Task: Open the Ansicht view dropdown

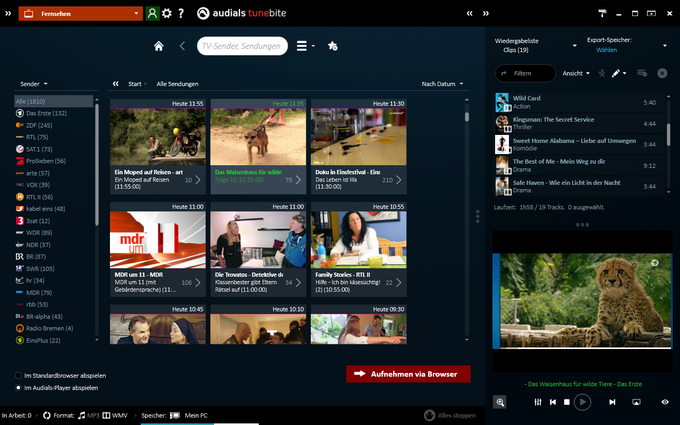Action: 576,73
